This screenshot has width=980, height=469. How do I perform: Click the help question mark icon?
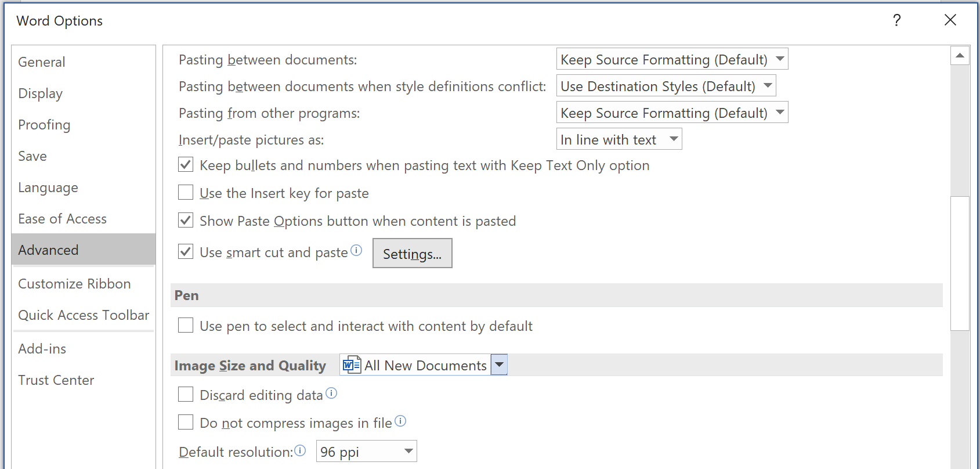pyautogui.click(x=896, y=21)
